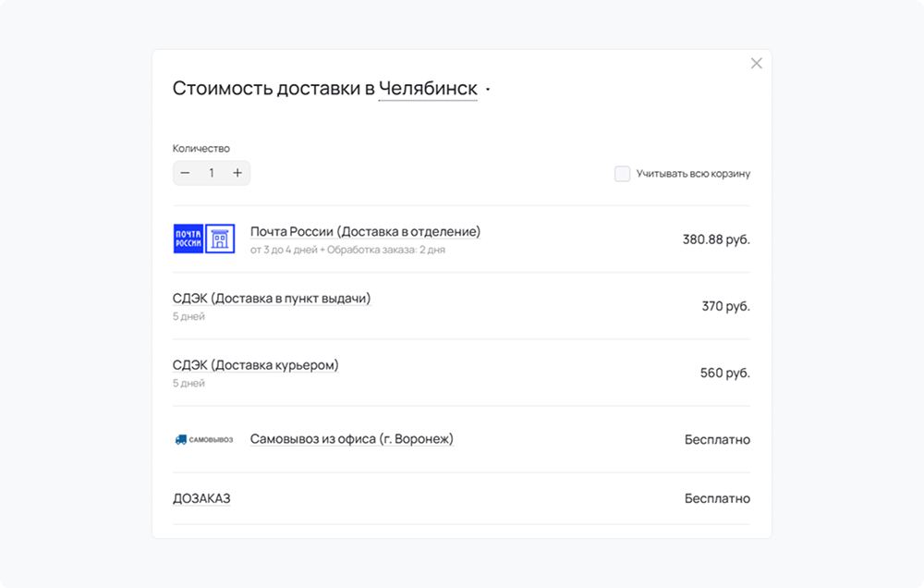924x588 pixels.
Task: Enable the 'Учитывать всю корзину' checkbox
Action: point(623,174)
